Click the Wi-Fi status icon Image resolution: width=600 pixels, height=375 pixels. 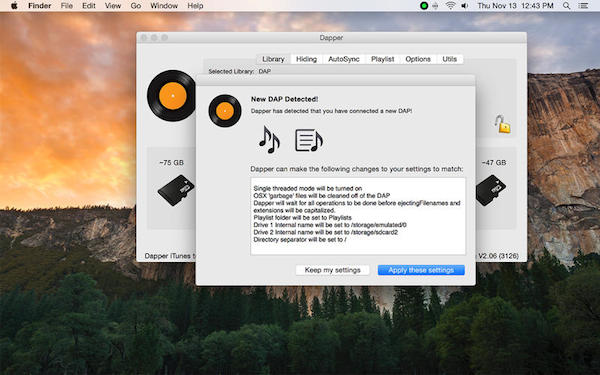450,6
